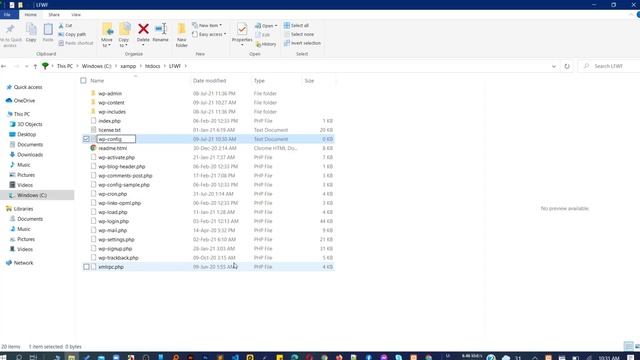The width and height of the screenshot is (640, 360).
Task: Select 3D Objects in the navigation pane
Action: point(29,124)
